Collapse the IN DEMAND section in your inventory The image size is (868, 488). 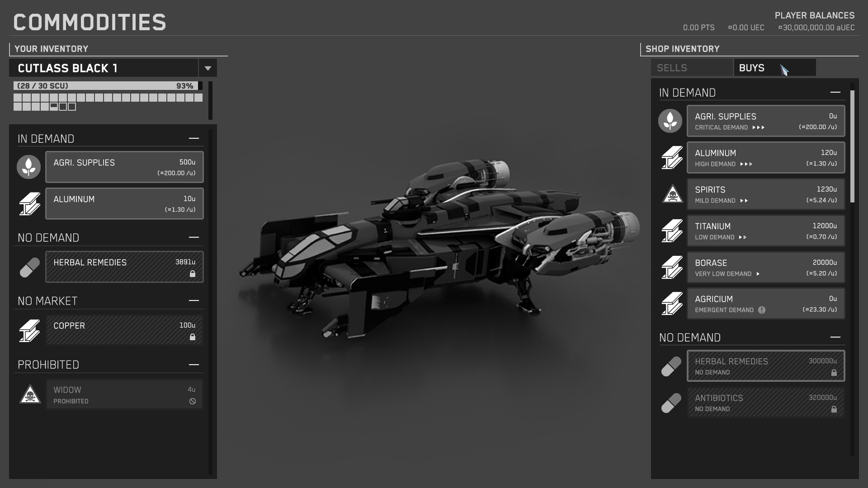[194, 138]
